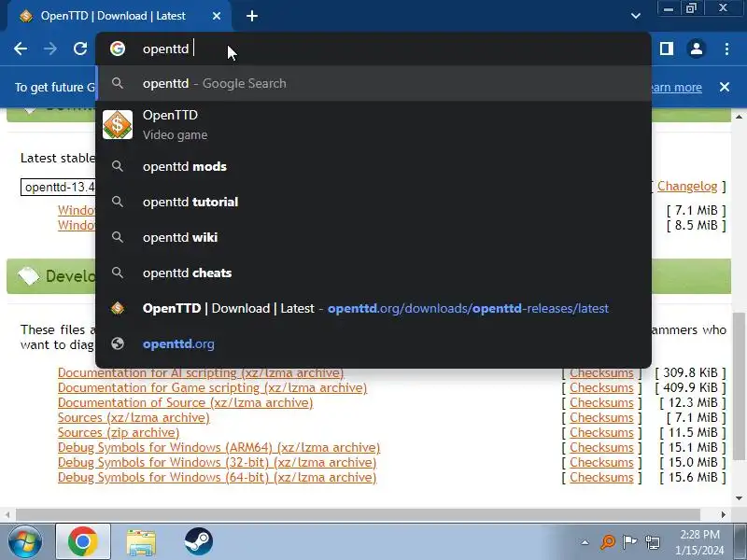Download Debug Symbols for Windows (ARM64)

tap(219, 448)
